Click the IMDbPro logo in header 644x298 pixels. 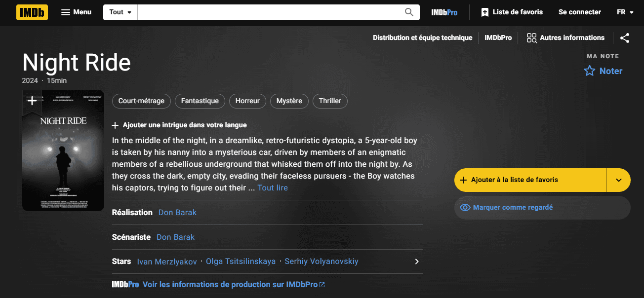(x=444, y=12)
